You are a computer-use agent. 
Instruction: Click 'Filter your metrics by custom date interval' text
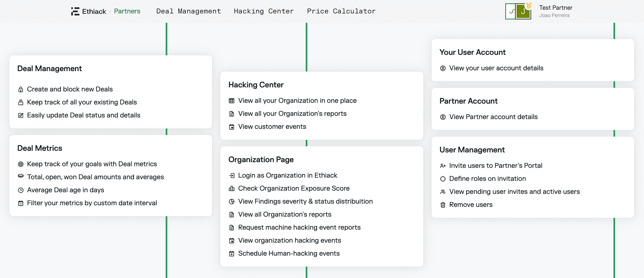92,203
